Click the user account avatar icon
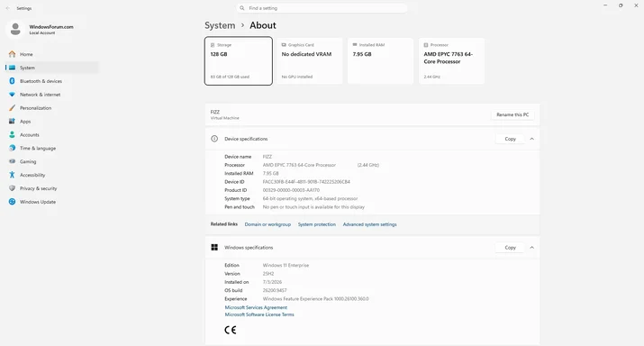This screenshot has height=346, width=644. tap(15, 29)
